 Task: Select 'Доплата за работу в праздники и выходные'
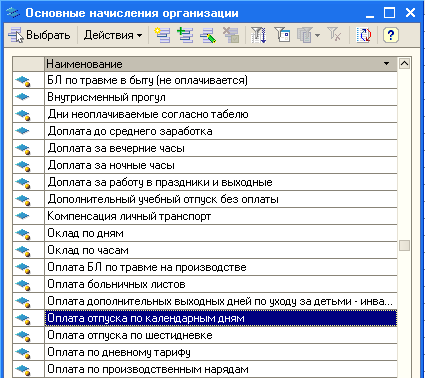[221, 182]
